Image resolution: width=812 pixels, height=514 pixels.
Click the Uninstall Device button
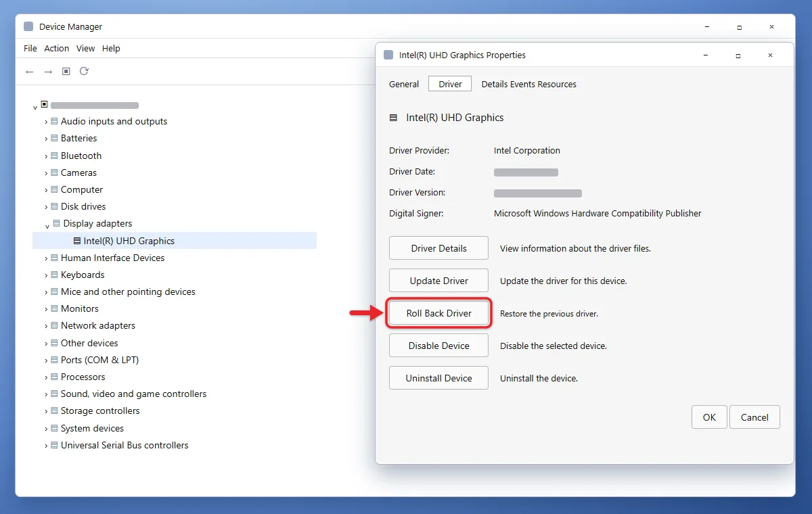tap(438, 378)
